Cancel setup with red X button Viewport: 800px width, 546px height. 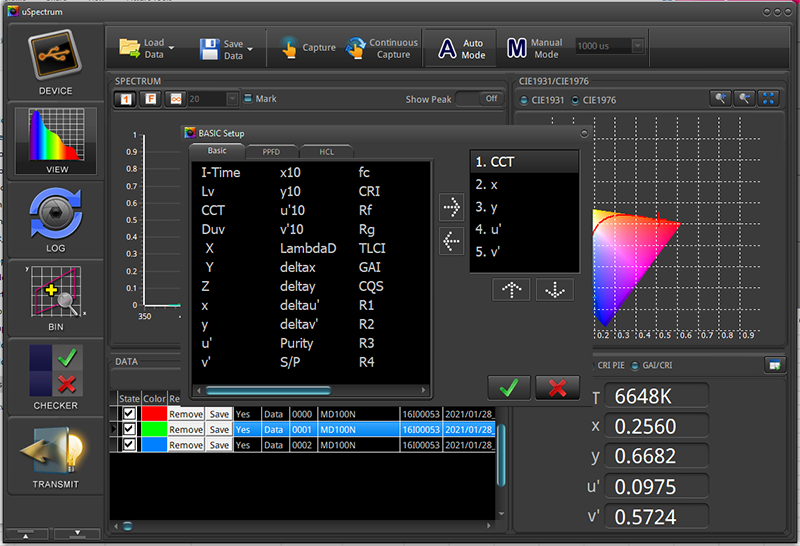point(557,387)
